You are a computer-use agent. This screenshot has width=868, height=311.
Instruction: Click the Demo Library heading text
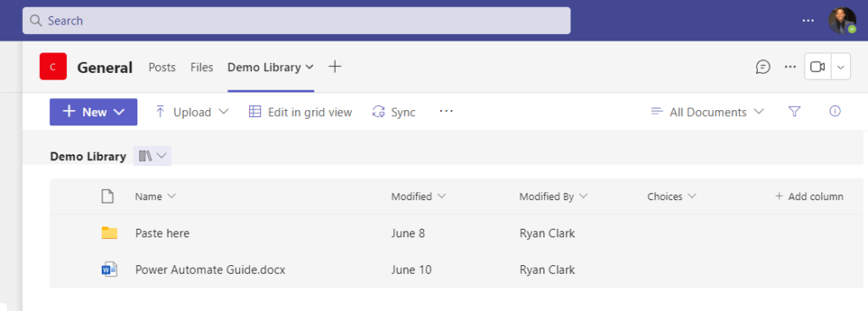point(88,157)
